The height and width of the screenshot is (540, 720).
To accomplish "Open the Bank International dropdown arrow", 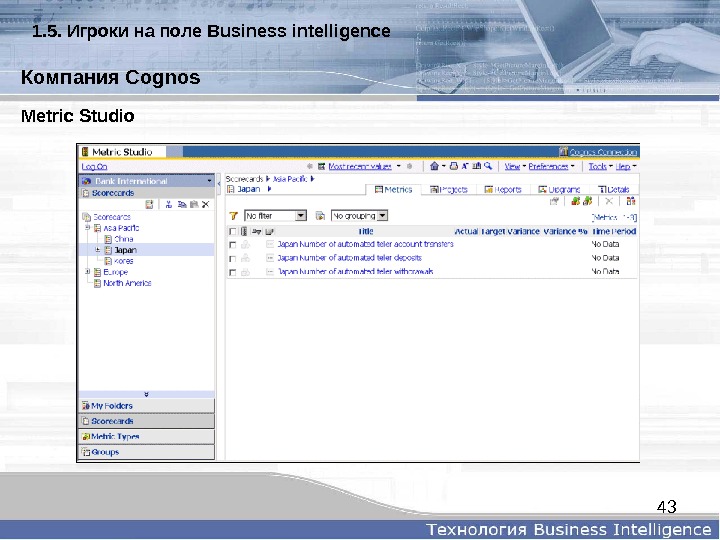I will coord(209,181).
